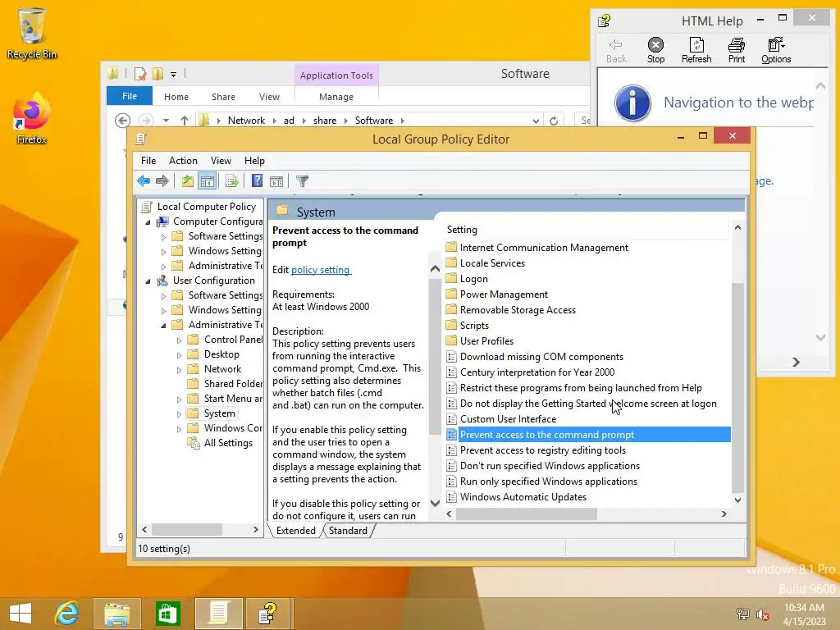Open Internet Explorer from taskbar
Viewport: 840px width, 630px height.
(x=66, y=614)
